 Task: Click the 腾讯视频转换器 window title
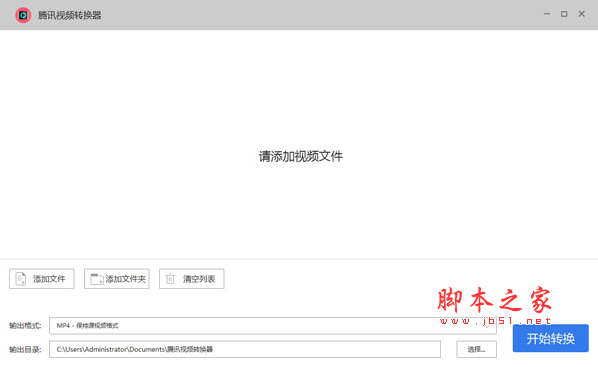pyautogui.click(x=69, y=15)
